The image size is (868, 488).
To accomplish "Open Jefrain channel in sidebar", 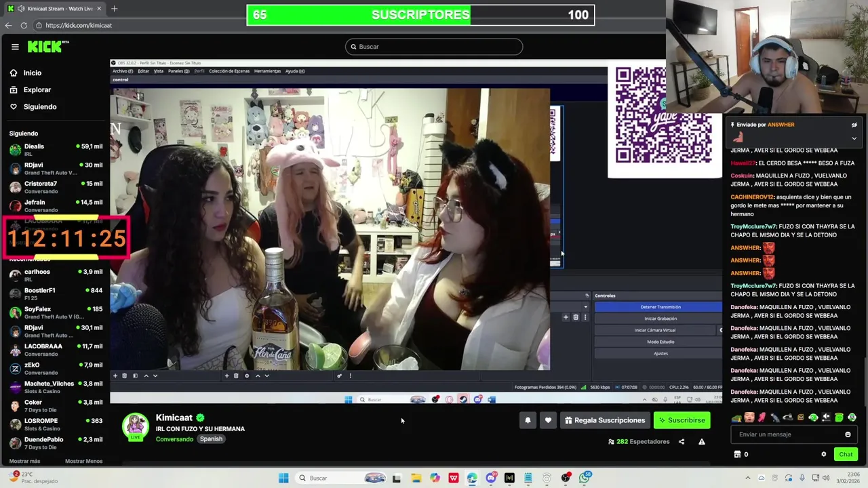I will tap(56, 205).
